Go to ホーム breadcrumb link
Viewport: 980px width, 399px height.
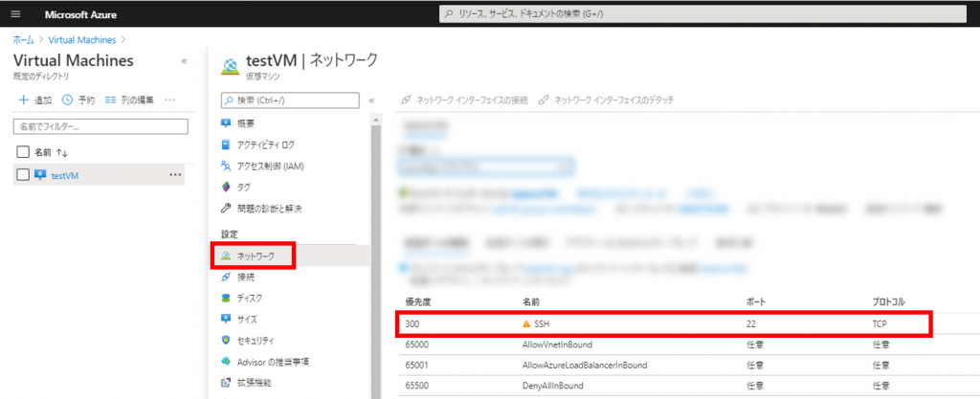pyautogui.click(x=24, y=40)
